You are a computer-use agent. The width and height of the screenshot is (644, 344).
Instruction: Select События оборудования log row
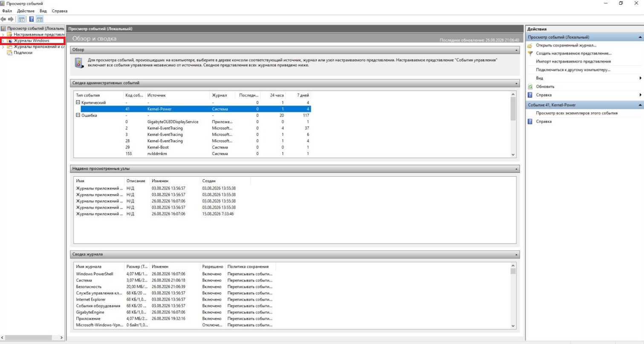175,306
